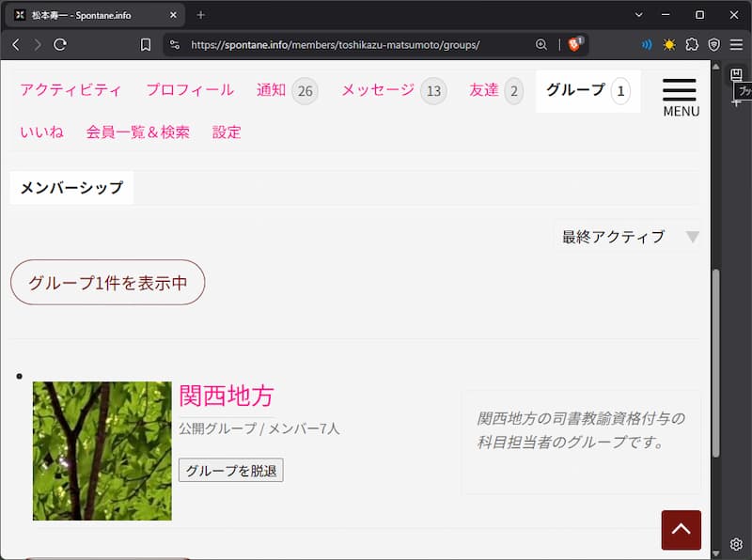This screenshot has width=752, height=560.
Task: Open the extensions puzzle piece icon
Action: point(692,45)
